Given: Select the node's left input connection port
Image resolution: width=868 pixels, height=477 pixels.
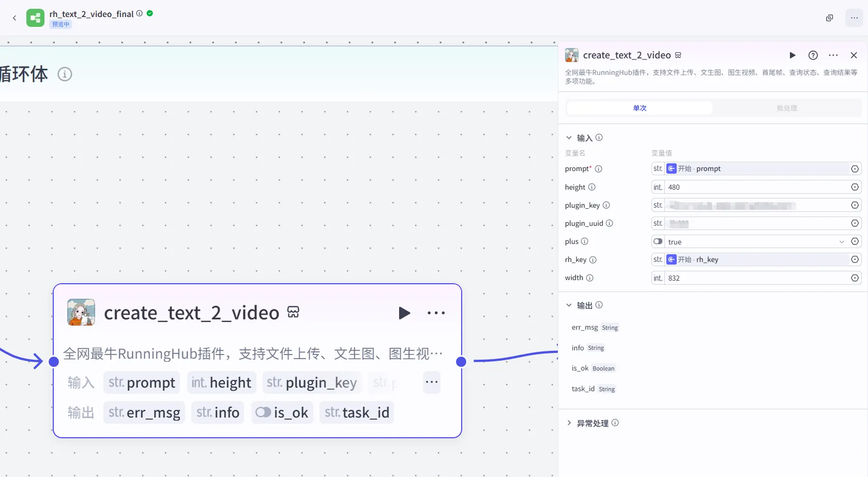Looking at the screenshot, I should click(x=54, y=362).
